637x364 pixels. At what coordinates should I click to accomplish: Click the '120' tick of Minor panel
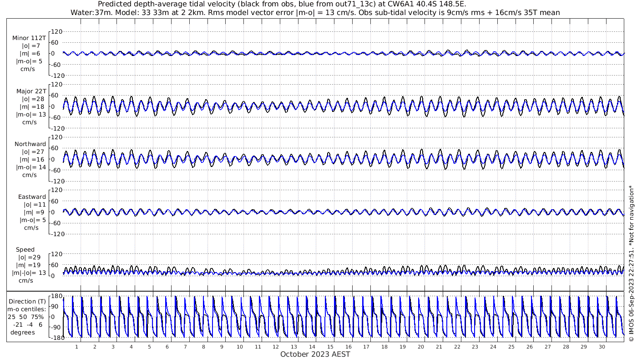click(x=56, y=31)
